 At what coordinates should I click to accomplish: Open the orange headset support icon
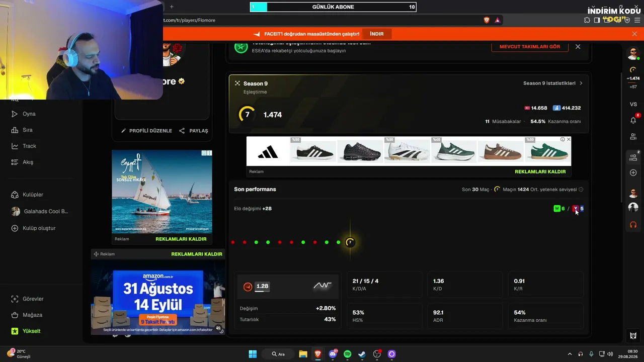[633, 225]
